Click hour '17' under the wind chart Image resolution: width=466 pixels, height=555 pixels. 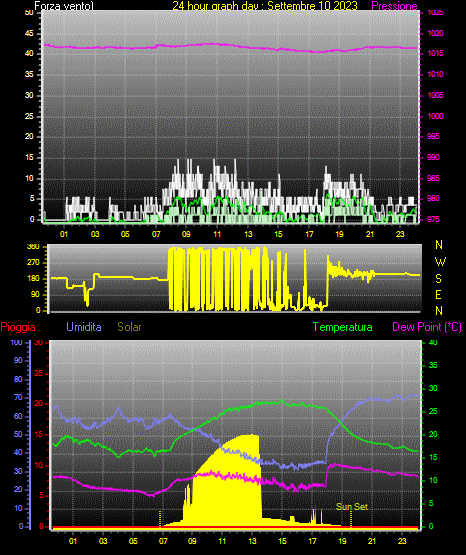(x=309, y=234)
